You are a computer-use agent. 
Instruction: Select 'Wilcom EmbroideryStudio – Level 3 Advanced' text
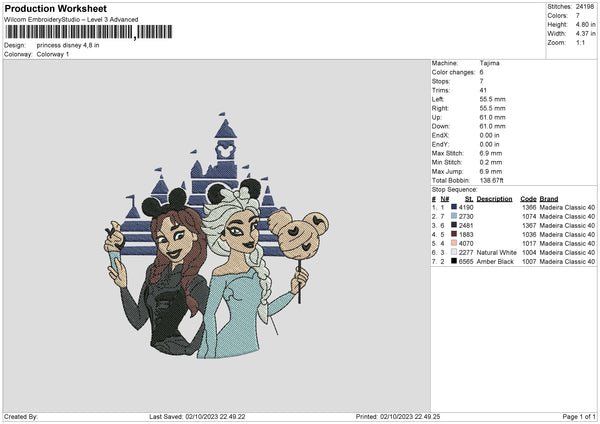pyautogui.click(x=71, y=20)
